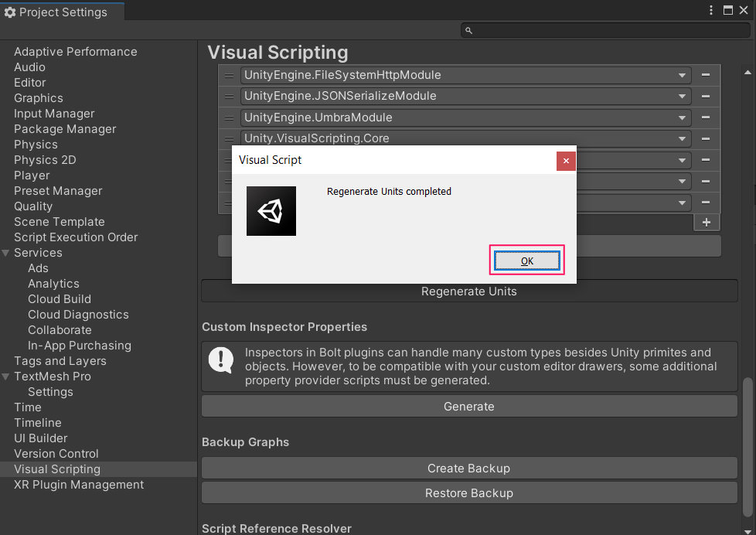Select Adaptive Performance settings
This screenshot has height=535, width=756.
click(x=75, y=52)
